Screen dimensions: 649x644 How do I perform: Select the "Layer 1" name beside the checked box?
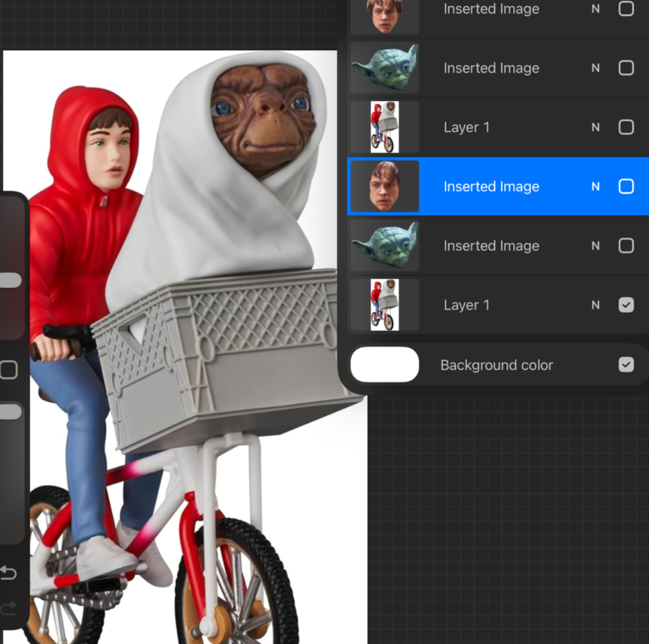click(467, 305)
